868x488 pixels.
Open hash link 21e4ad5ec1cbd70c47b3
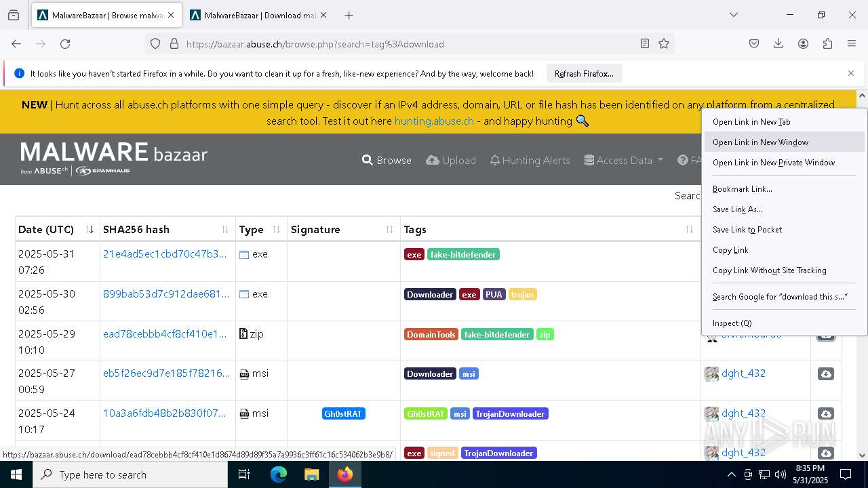165,254
